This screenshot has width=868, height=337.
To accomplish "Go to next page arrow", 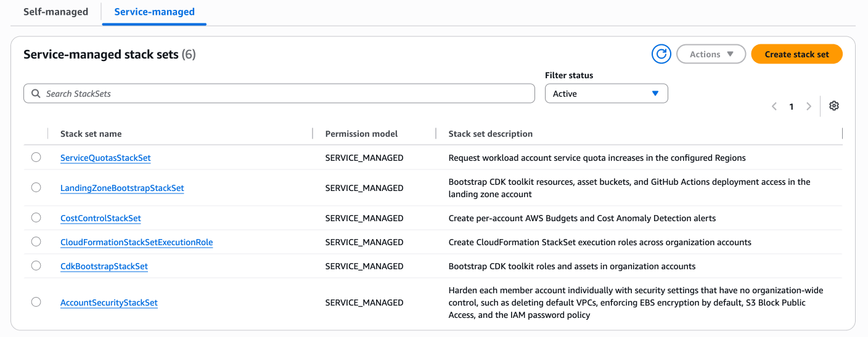I will pos(809,107).
